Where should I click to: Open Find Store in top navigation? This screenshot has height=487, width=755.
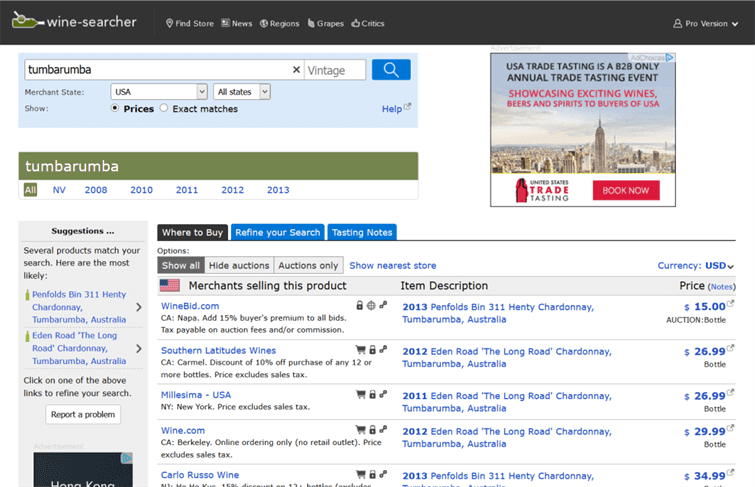click(x=190, y=23)
